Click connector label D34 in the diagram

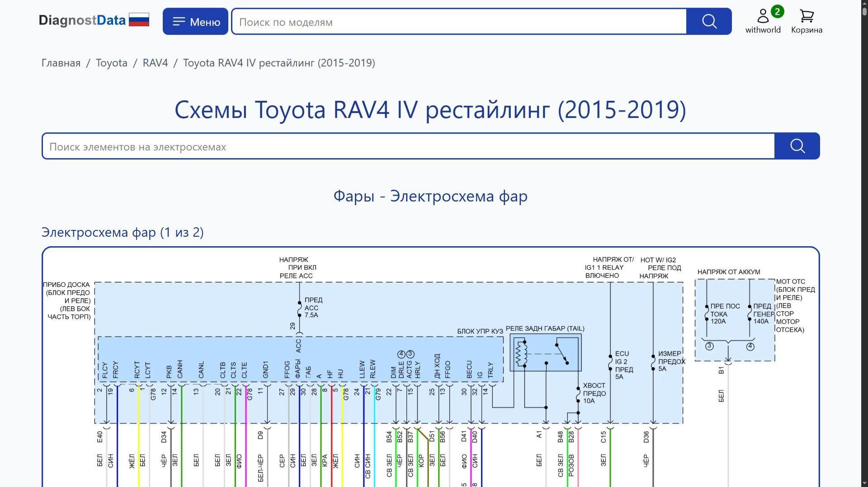[164, 437]
